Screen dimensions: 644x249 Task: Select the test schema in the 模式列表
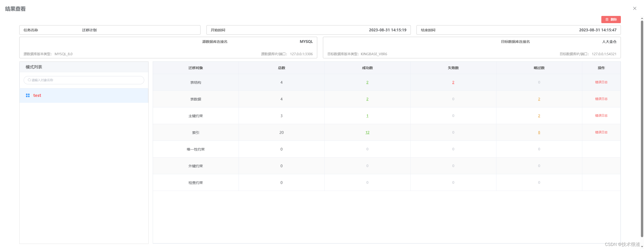[84, 96]
